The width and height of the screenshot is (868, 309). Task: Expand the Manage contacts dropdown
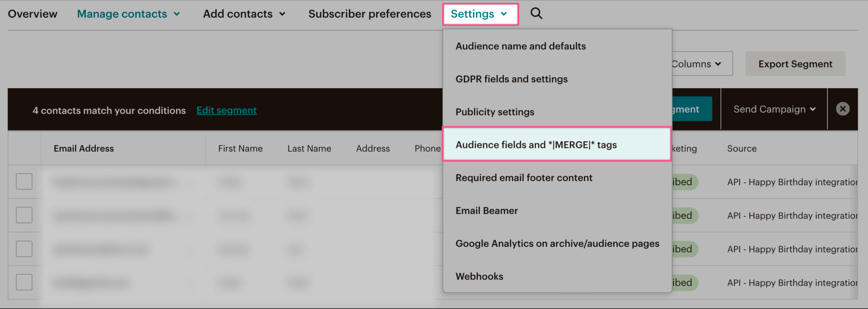(x=128, y=14)
